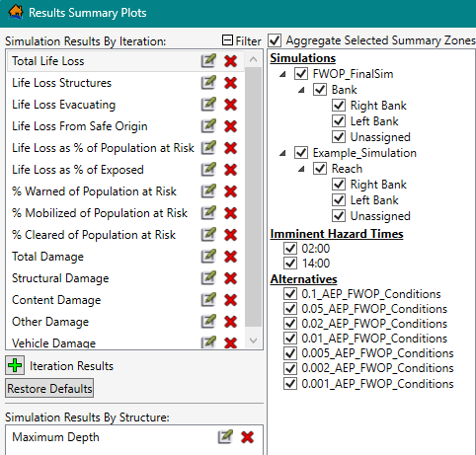Viewport: 476px width, 455px height.
Task: Uncheck 0.05_AEP_FWOP_Conditions alternative
Action: tap(290, 309)
